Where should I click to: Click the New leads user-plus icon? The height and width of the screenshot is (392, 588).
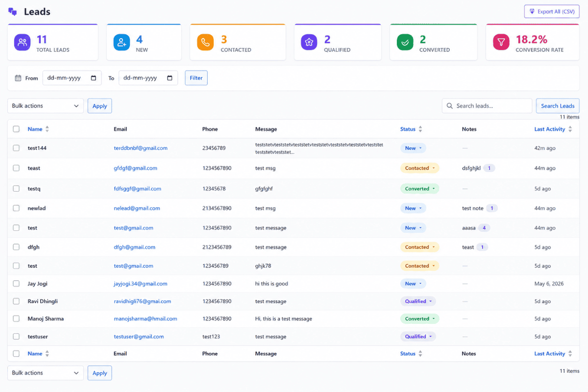(122, 42)
